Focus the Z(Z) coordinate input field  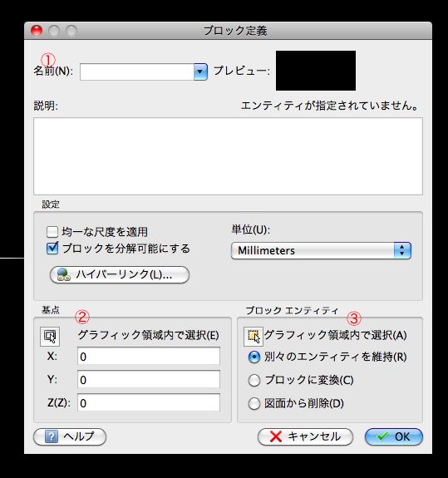(x=149, y=402)
